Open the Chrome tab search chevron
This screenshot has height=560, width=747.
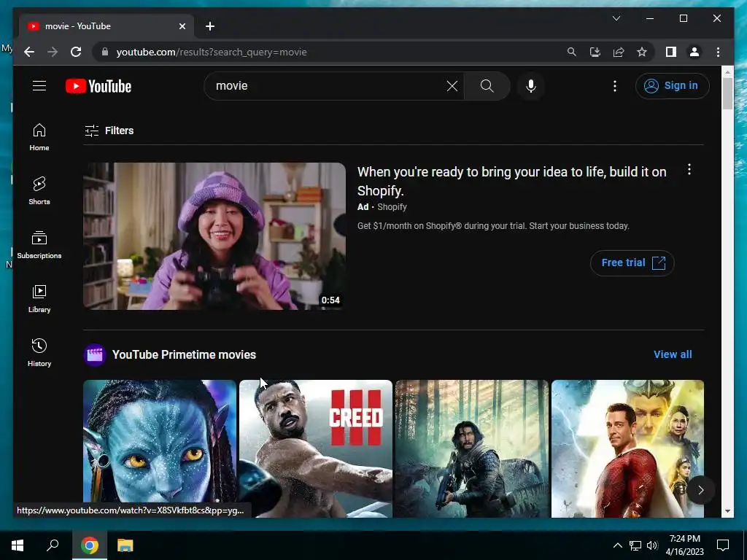tap(616, 18)
